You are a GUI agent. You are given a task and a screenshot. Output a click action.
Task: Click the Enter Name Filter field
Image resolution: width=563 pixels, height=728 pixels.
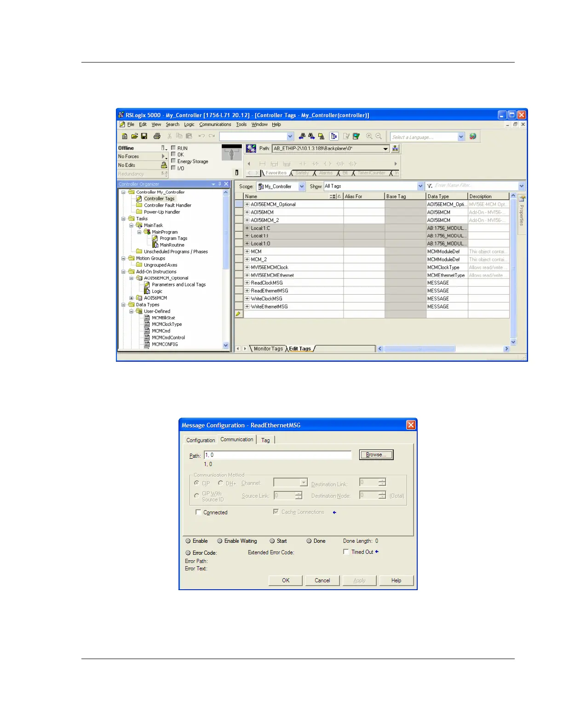(476, 186)
